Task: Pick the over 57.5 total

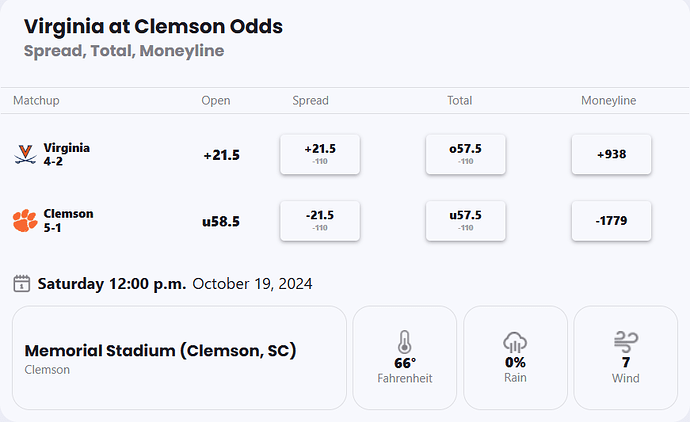Action: click(465, 154)
